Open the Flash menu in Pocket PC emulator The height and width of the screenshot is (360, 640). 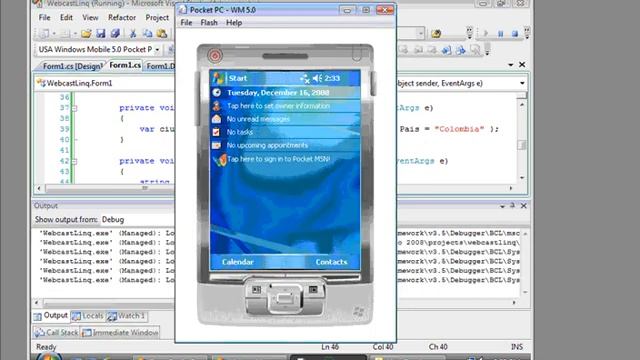coord(209,23)
